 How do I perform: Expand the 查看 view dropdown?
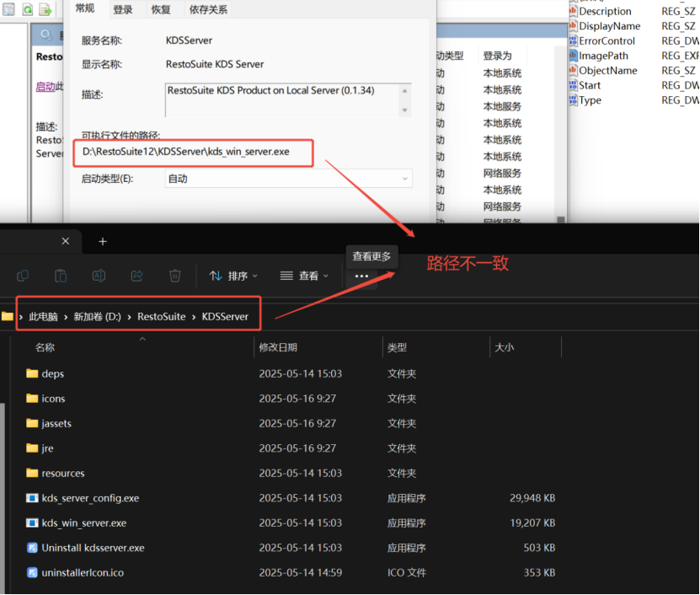pos(304,276)
